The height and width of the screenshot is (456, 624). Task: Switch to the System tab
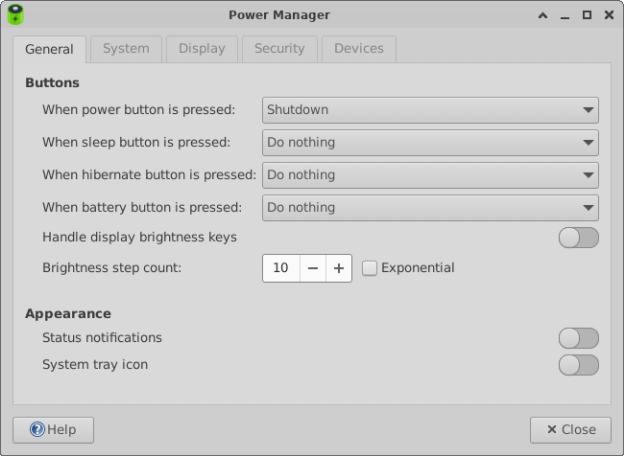coord(126,48)
